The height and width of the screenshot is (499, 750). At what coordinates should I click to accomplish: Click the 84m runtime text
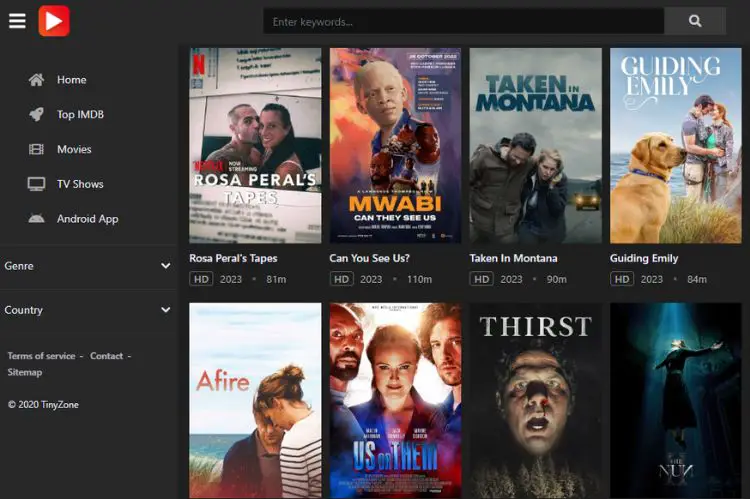[697, 279]
